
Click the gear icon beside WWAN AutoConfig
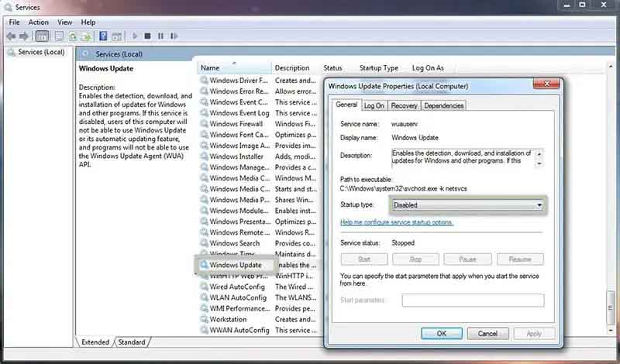(x=204, y=330)
